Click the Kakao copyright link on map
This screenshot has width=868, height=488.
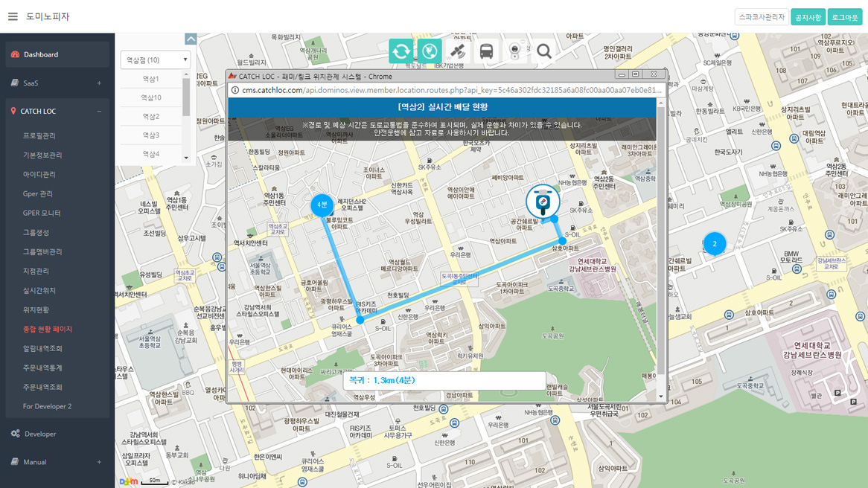(183, 482)
